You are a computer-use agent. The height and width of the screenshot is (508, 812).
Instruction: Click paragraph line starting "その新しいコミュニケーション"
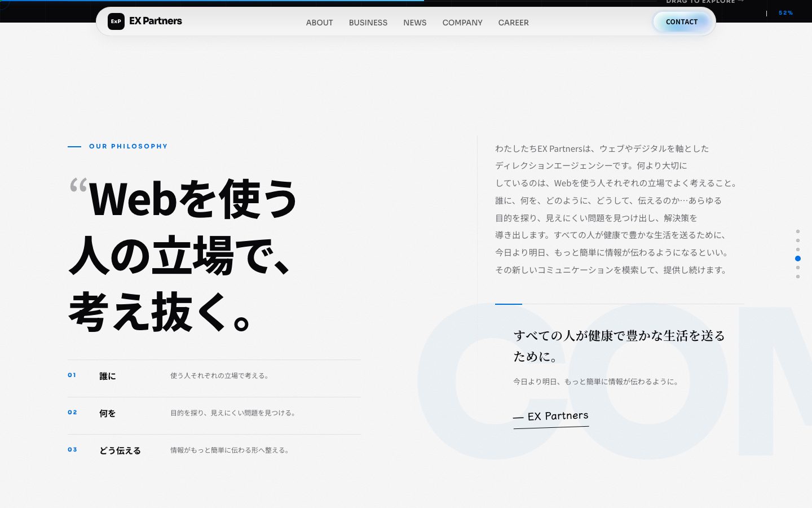tap(612, 270)
